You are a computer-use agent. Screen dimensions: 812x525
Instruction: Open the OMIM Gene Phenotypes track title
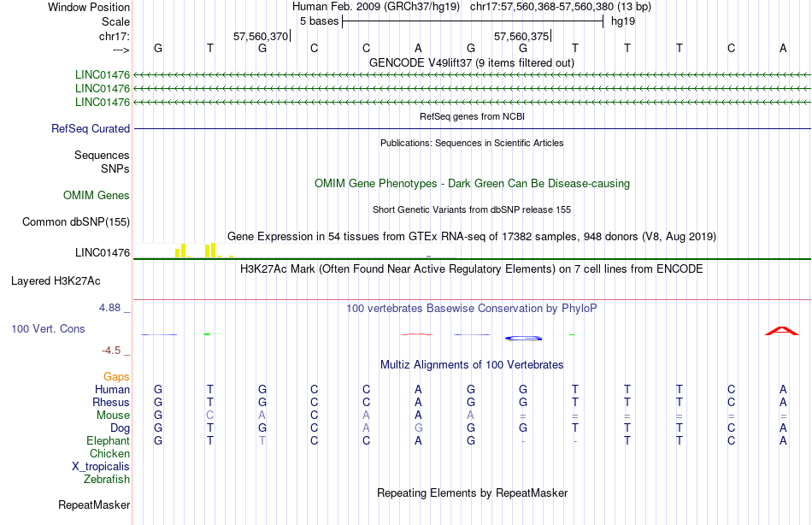473,184
